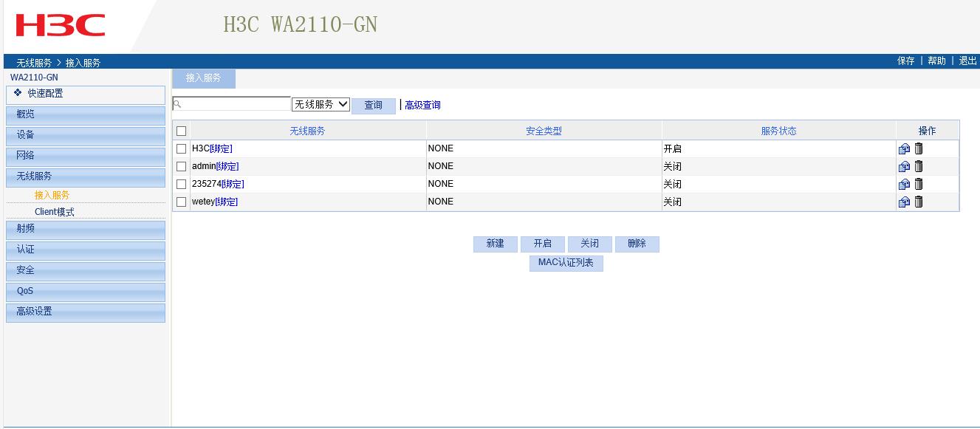Expand the 设备 sidebar section
This screenshot has height=429, width=980.
(86, 135)
